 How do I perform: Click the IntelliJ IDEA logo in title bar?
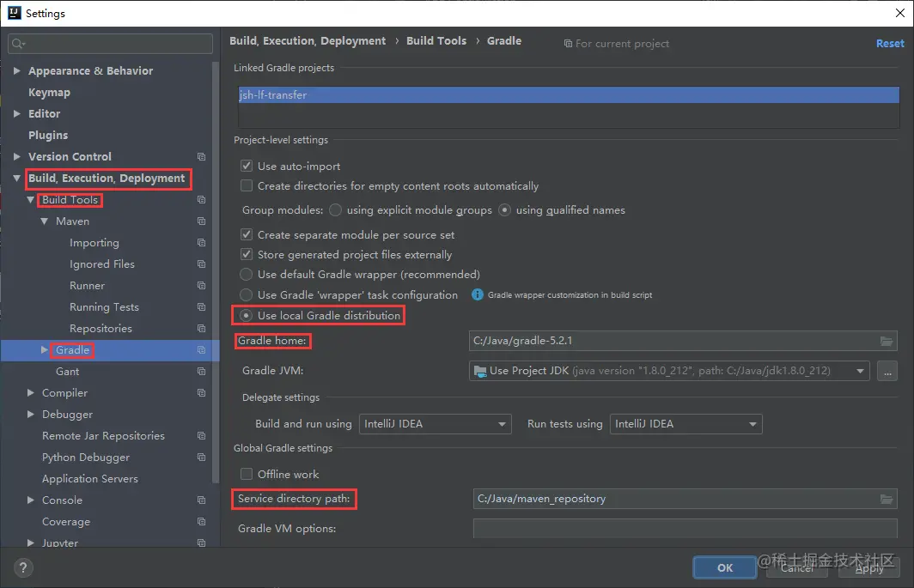click(x=14, y=13)
